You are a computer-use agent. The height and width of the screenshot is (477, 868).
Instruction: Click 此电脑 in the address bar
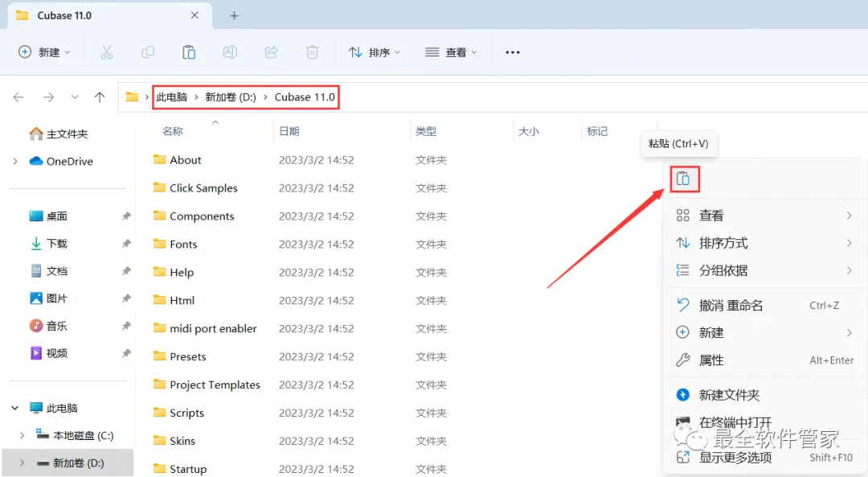(x=172, y=97)
